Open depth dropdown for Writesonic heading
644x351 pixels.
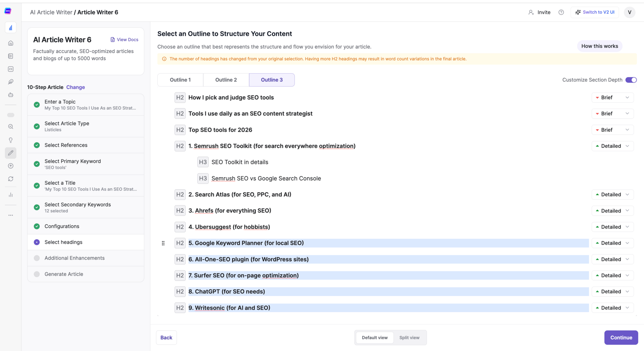click(612, 308)
